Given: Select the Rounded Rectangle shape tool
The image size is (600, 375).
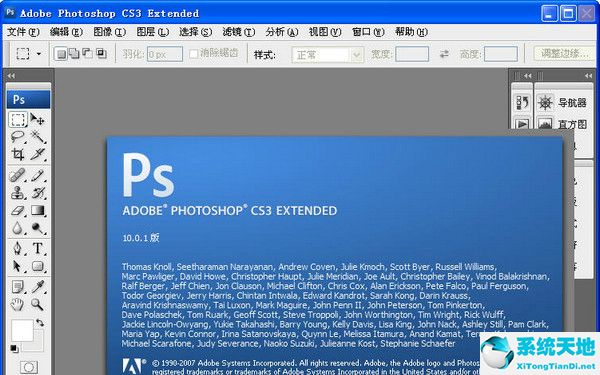Looking at the screenshot, I should (x=38, y=266).
